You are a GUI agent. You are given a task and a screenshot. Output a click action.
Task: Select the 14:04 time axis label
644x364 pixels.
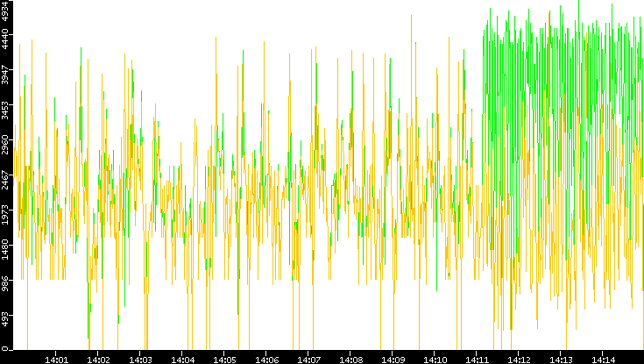182,360
